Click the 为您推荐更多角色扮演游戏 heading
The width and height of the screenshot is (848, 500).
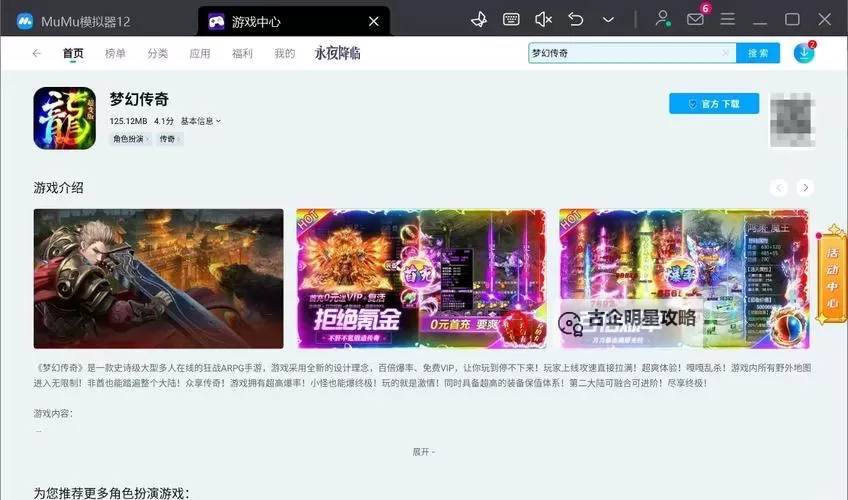pos(111,493)
